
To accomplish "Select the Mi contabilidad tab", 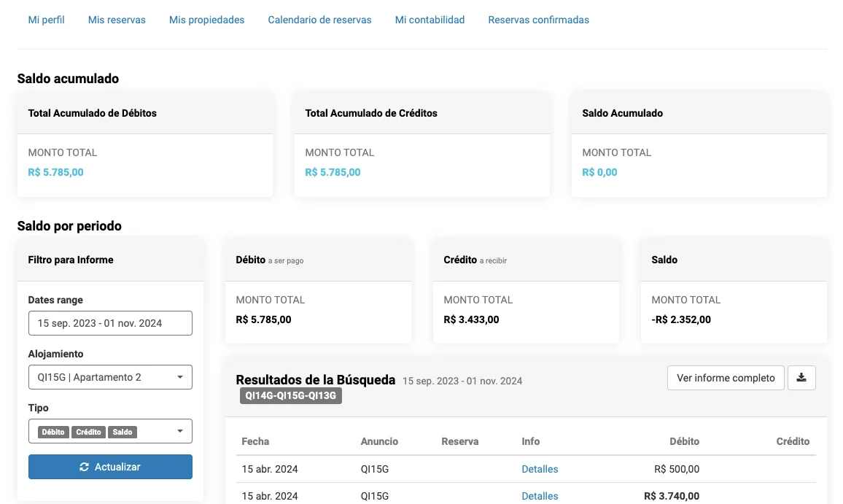I will click(x=430, y=20).
